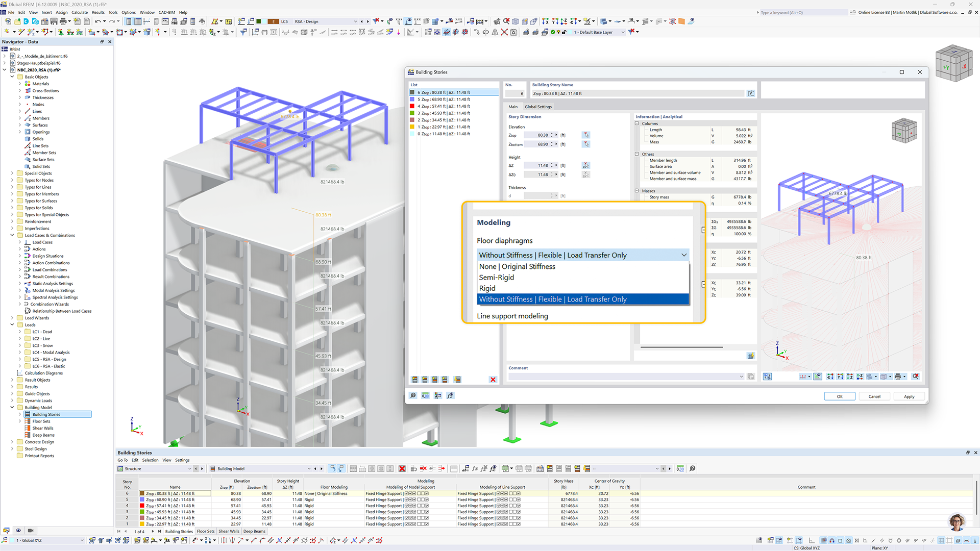Expand the Concrete Design tree node

[12, 442]
